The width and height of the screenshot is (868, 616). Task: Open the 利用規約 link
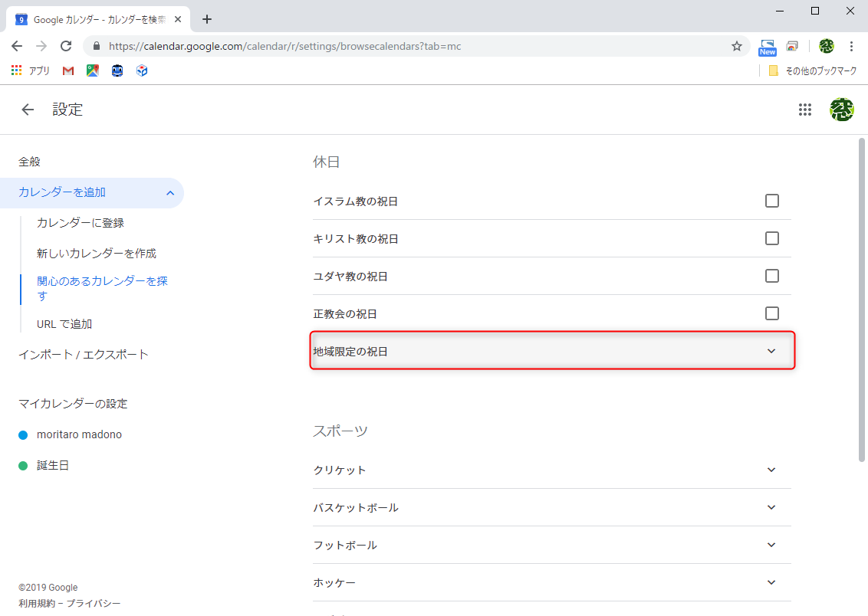37,603
